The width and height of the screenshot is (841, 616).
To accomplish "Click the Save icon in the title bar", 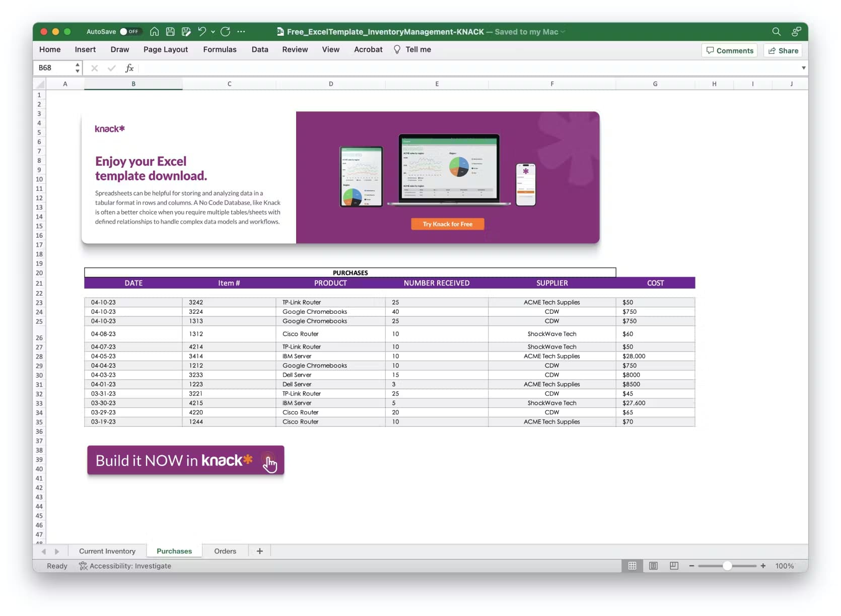I will pos(170,31).
